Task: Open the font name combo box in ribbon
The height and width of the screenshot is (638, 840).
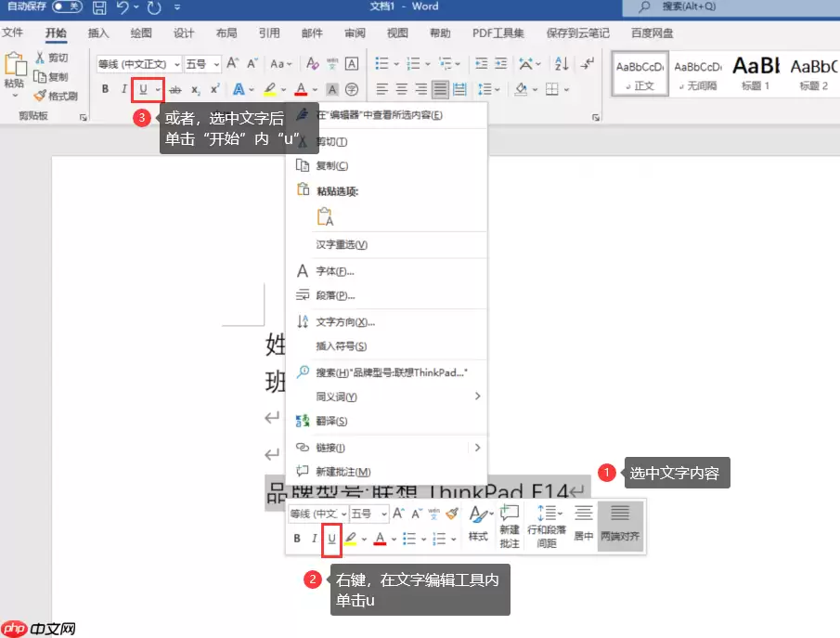Action: point(138,64)
